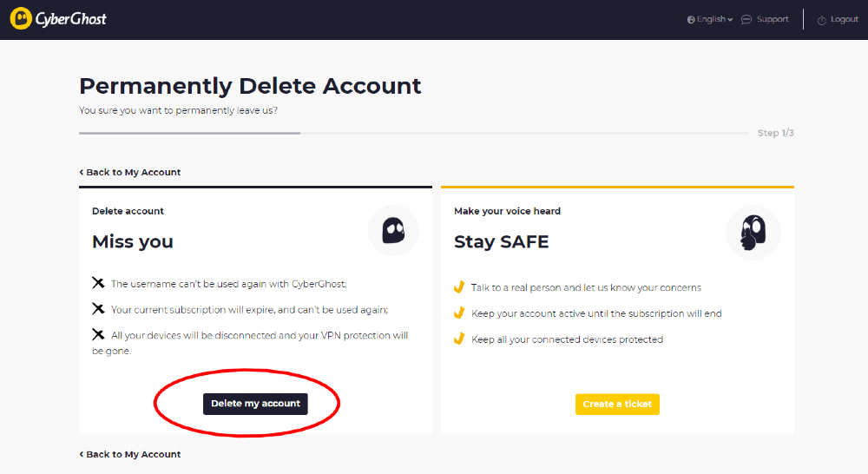
Task: Click the X icon beside subscription expire warning
Action: pos(98,308)
